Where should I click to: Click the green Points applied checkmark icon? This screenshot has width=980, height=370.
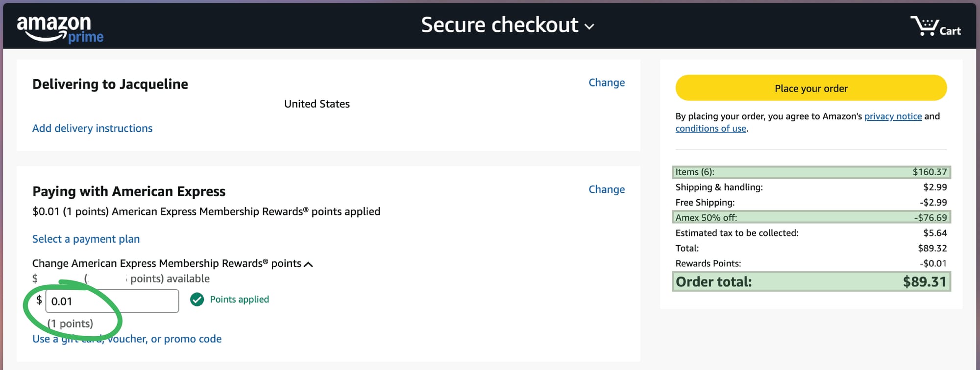pyautogui.click(x=197, y=300)
